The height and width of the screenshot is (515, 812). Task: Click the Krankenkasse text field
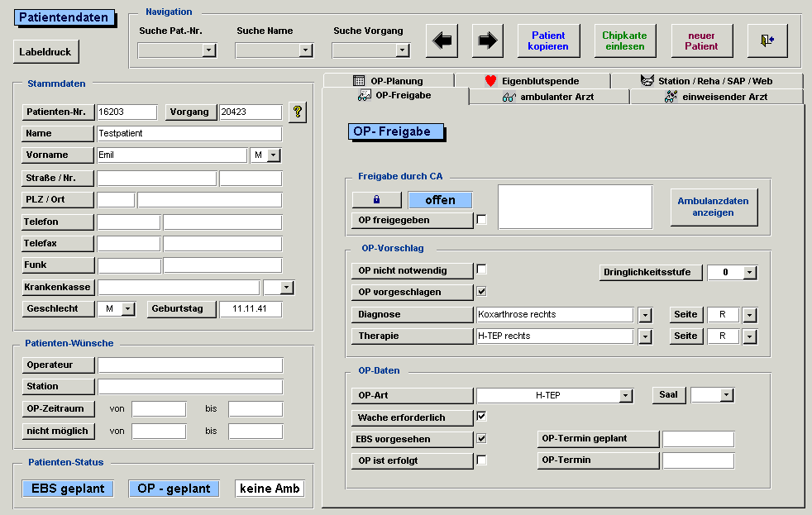[x=179, y=288]
